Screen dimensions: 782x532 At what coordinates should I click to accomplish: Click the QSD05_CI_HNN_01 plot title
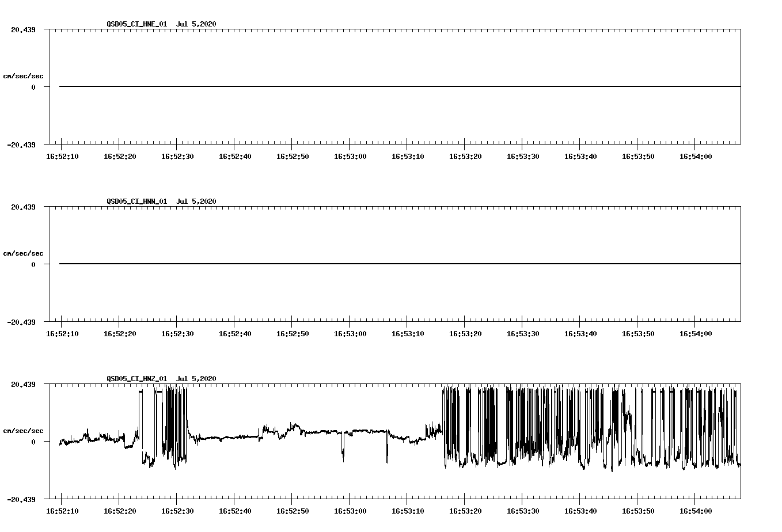coord(161,201)
